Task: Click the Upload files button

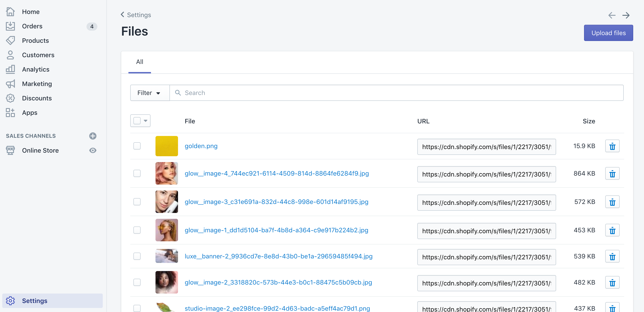Action: 608,33
